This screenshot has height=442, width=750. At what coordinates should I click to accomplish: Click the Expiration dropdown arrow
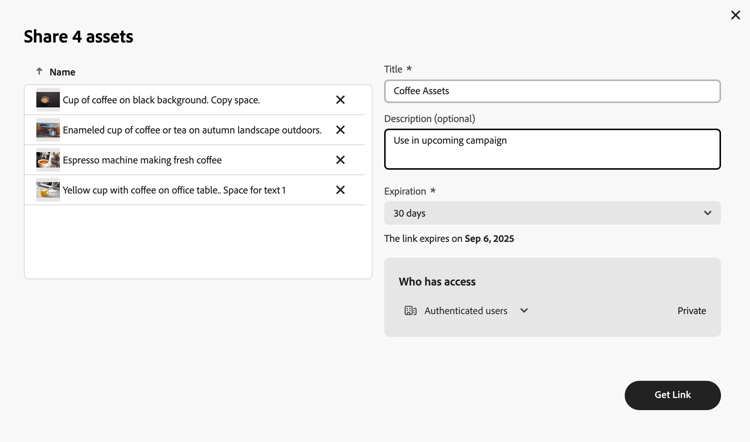point(707,213)
